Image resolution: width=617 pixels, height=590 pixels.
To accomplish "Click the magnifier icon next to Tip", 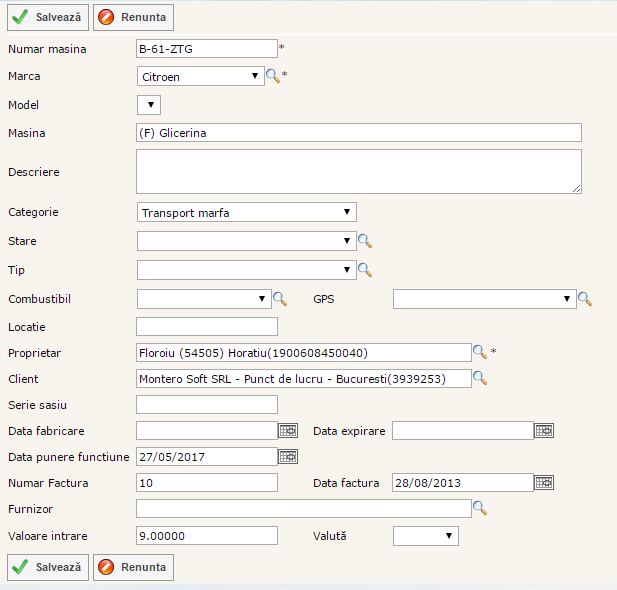I will [x=365, y=269].
